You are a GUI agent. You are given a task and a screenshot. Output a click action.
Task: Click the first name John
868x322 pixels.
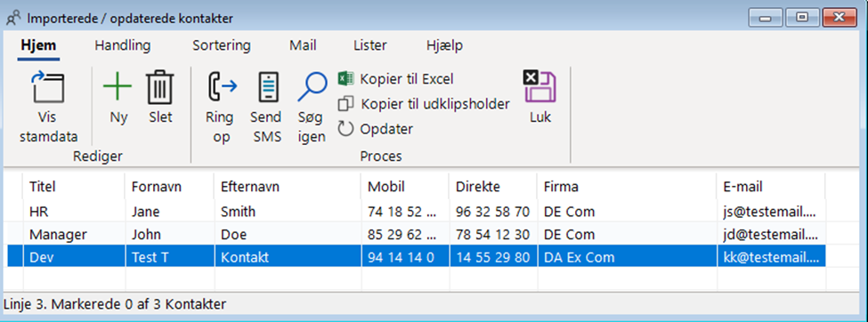[169, 235]
